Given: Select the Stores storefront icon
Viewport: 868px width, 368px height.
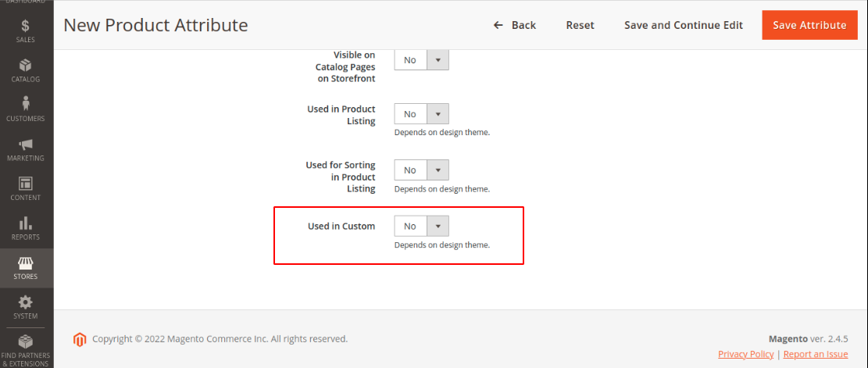Looking at the screenshot, I should (x=26, y=263).
